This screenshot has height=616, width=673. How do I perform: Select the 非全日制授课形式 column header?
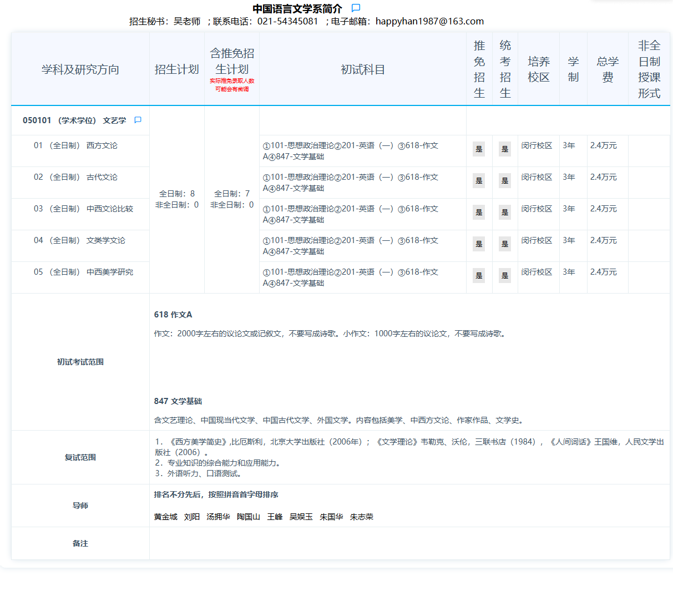[x=649, y=69]
